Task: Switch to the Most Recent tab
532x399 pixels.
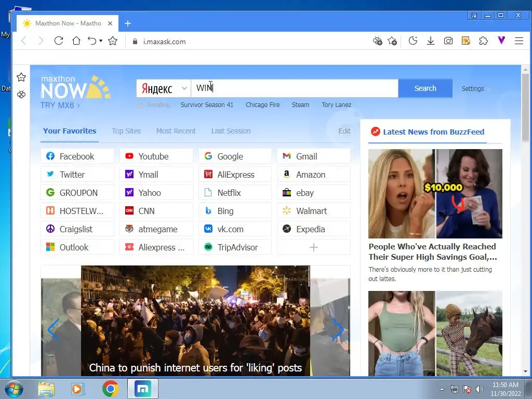Action: coord(176,131)
